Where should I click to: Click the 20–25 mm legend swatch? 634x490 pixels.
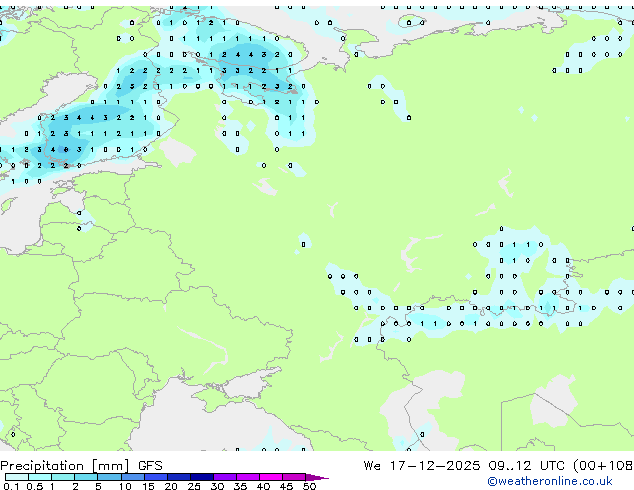click(x=178, y=477)
